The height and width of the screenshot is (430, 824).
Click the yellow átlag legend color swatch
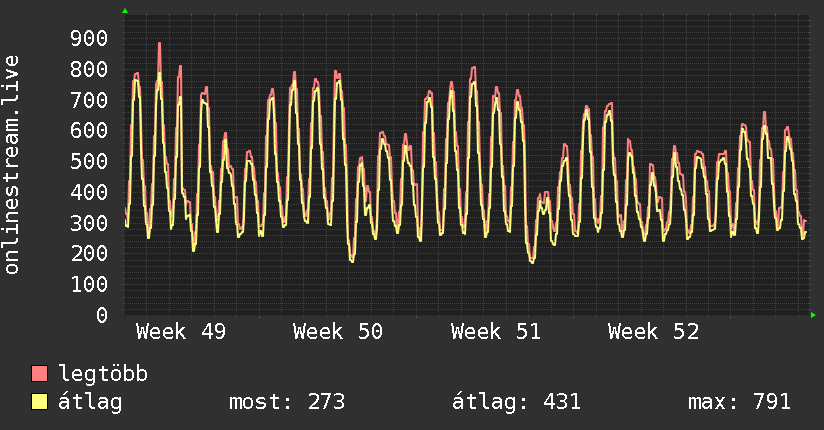(40, 402)
